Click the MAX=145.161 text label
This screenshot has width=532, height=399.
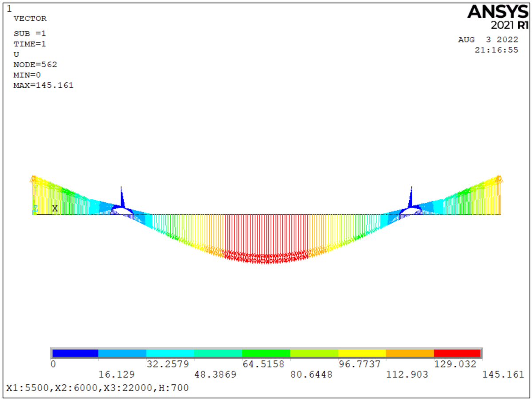click(43, 85)
